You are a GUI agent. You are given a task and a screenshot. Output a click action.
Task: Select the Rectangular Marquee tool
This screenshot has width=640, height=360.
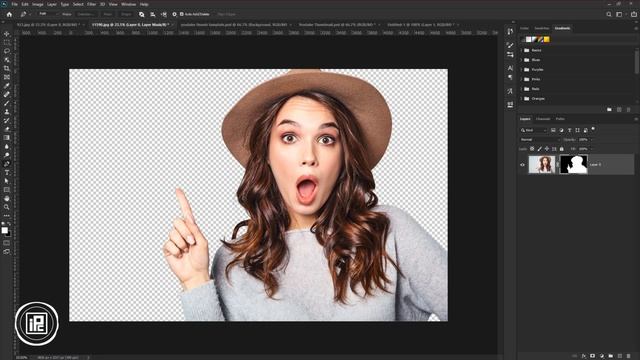point(7,42)
